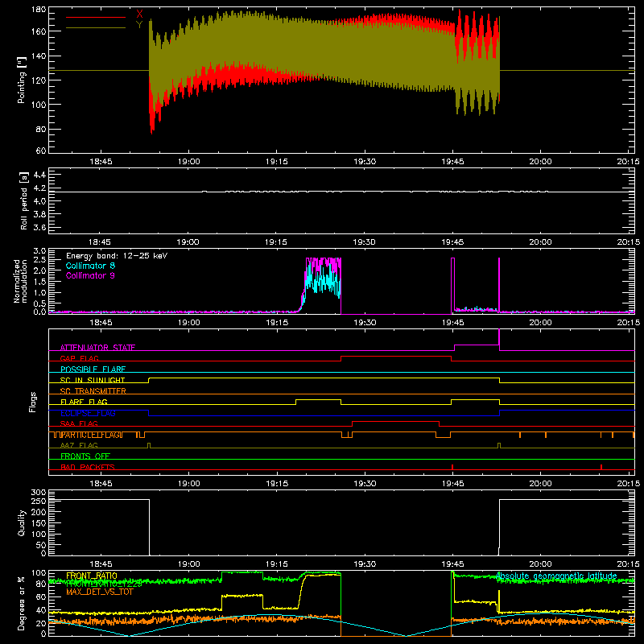Click the red X legend label

coord(139,14)
